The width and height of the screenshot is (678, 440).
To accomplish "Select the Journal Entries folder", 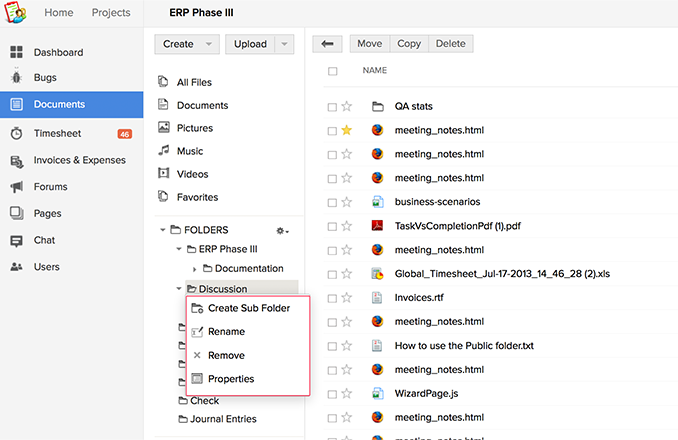I will point(223,419).
